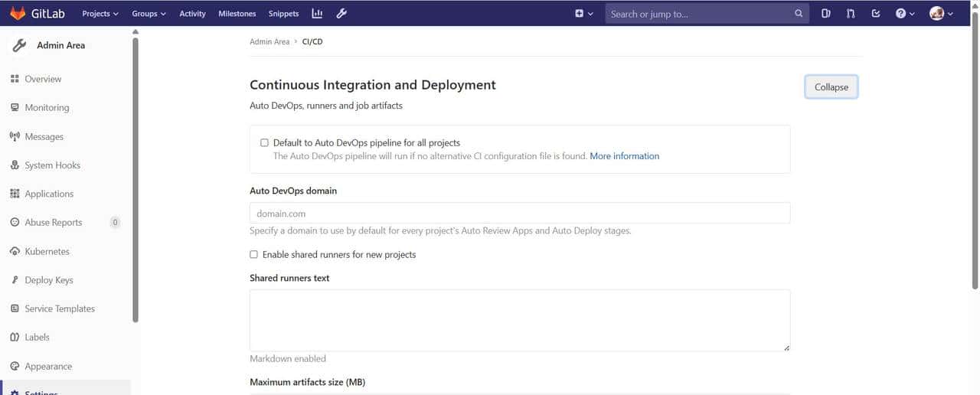The image size is (980, 395).
Task: Tick Enable shared runners for new projects
Action: 253,254
